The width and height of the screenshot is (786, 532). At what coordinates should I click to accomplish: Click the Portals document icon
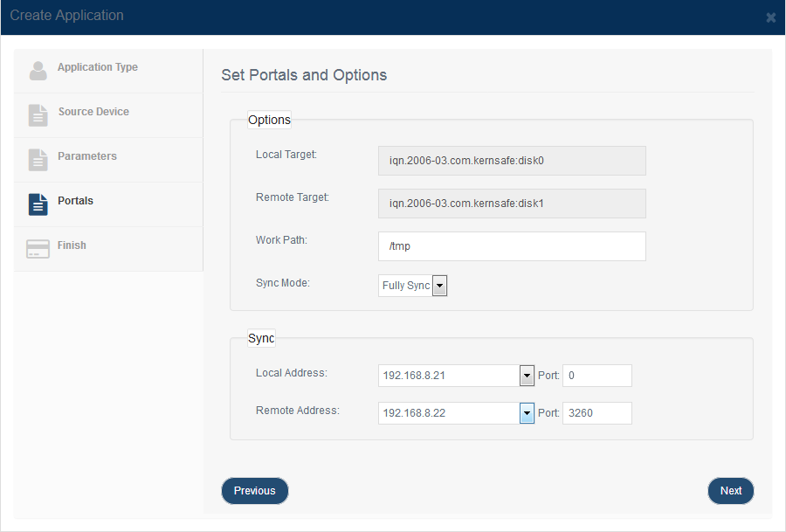pyautogui.click(x=38, y=204)
